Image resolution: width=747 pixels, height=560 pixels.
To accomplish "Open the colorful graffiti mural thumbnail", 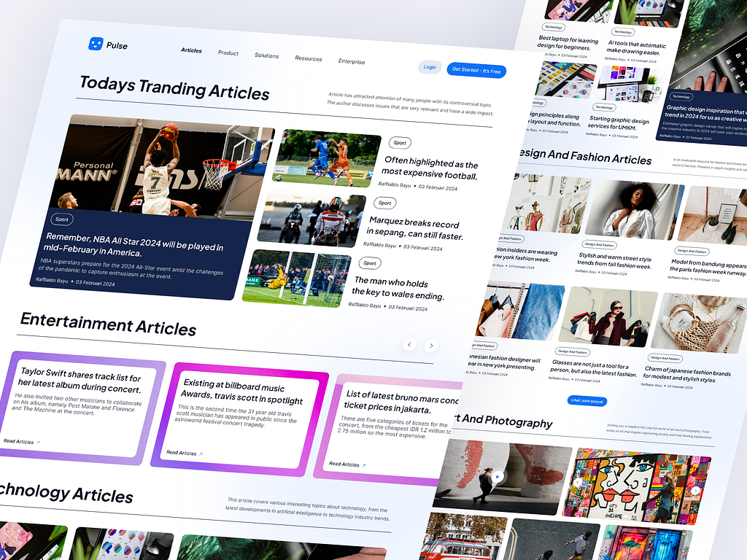I will pyautogui.click(x=637, y=486).
